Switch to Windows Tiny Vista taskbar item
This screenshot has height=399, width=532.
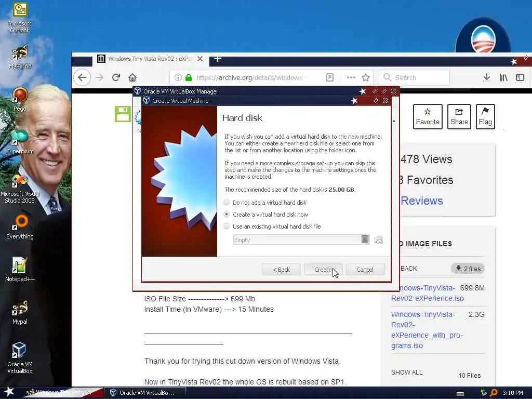(63, 393)
